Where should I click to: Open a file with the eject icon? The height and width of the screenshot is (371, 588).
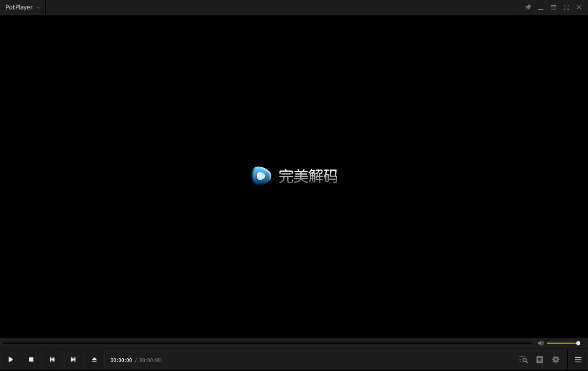coord(94,359)
